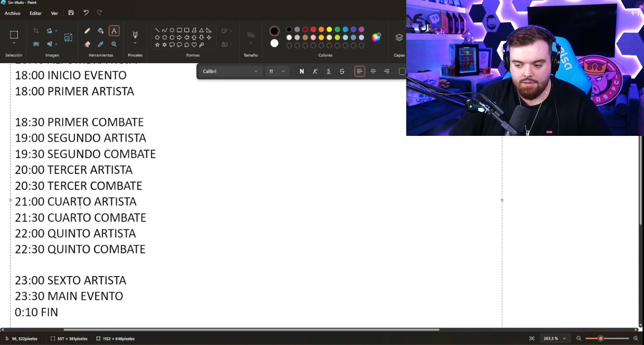644x345 pixels.
Task: Center-align the text
Action: [x=373, y=71]
